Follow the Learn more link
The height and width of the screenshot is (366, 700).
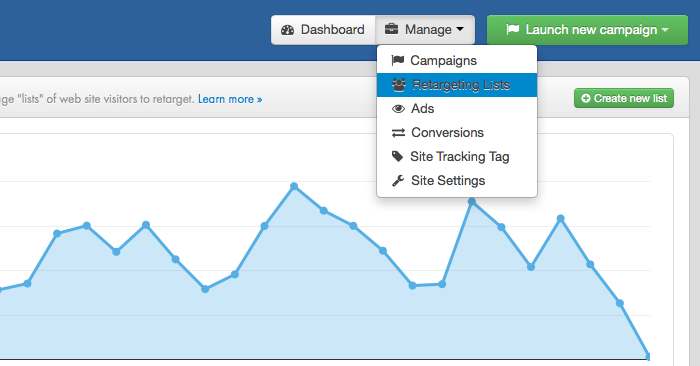[230, 99]
